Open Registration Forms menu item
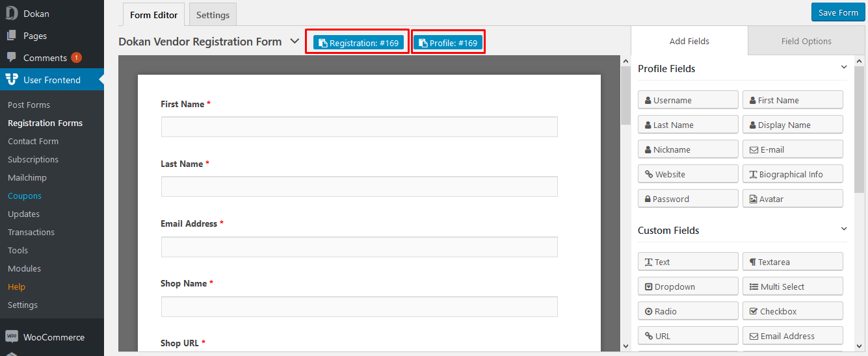 (46, 123)
